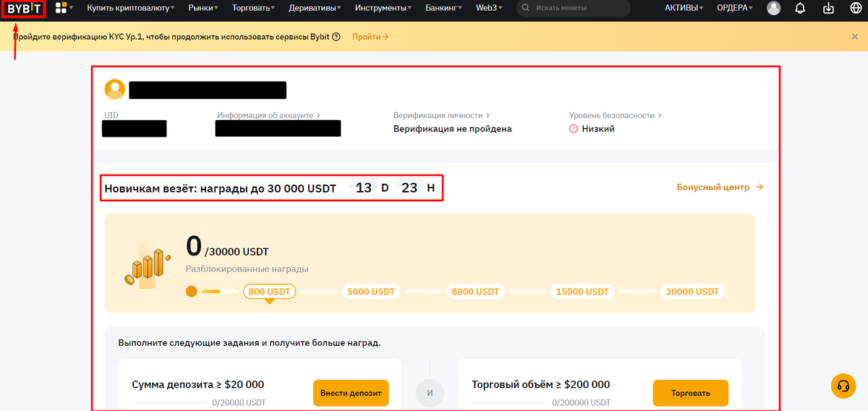Expand the Рынки menu
This screenshot has width=868, height=411.
205,9
